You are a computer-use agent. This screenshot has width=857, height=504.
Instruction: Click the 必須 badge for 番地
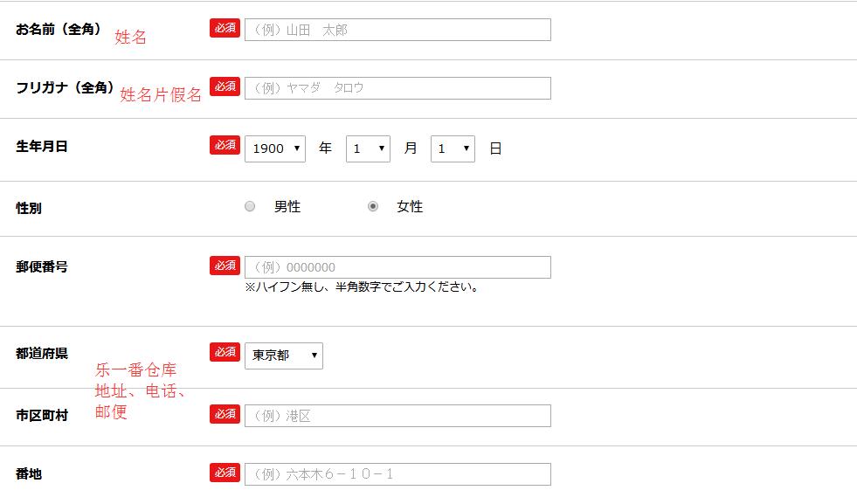tap(225, 473)
